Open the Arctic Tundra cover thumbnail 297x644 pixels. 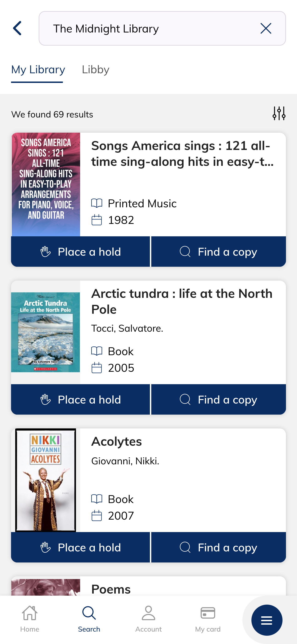[46, 332]
